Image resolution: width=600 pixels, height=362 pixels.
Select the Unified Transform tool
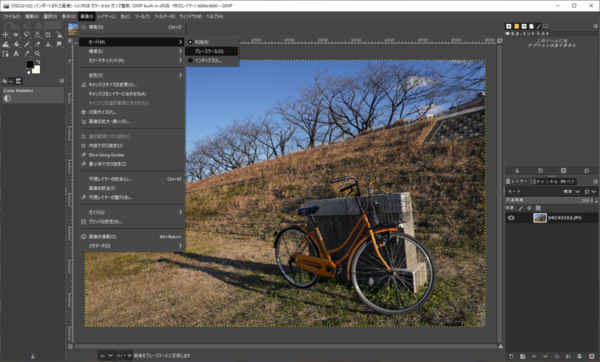tap(59, 34)
